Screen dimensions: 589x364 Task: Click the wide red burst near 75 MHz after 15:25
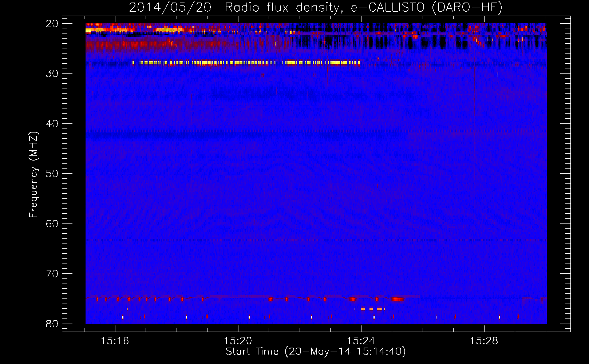[x=398, y=299]
